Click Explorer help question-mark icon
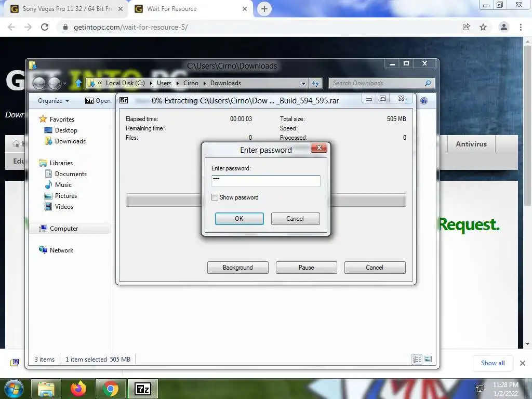 (x=424, y=101)
